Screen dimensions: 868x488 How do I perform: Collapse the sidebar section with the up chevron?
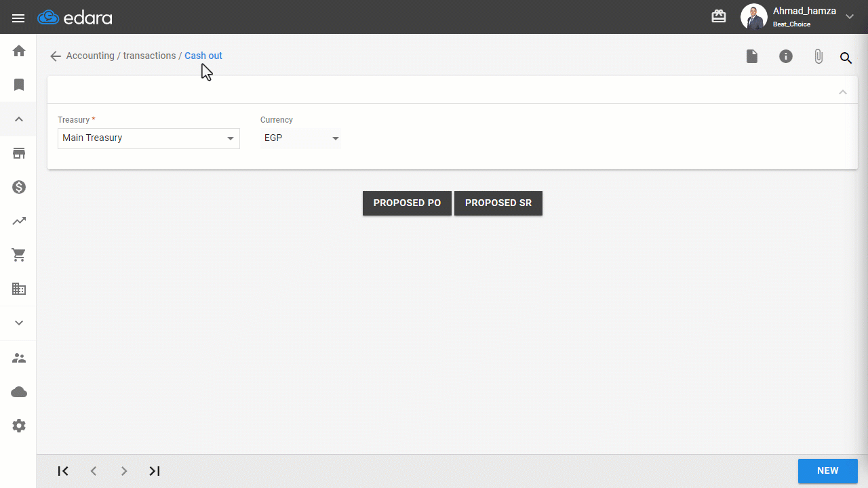point(19,119)
